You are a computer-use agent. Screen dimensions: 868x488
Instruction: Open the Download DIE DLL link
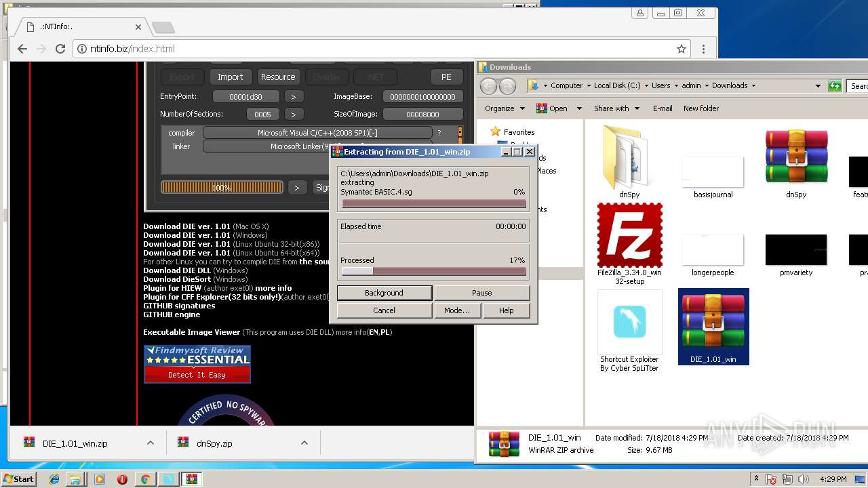coord(176,270)
